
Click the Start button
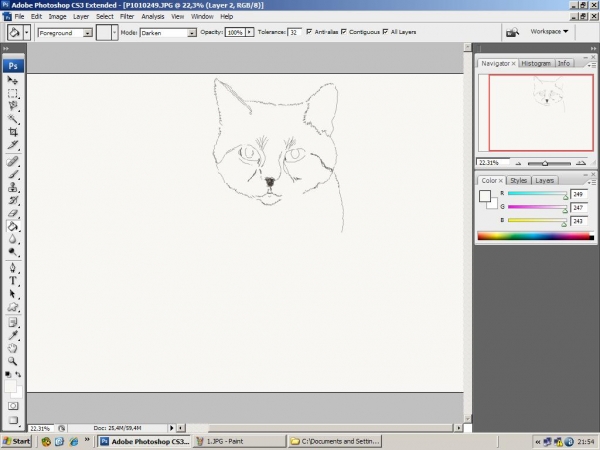click(17, 441)
